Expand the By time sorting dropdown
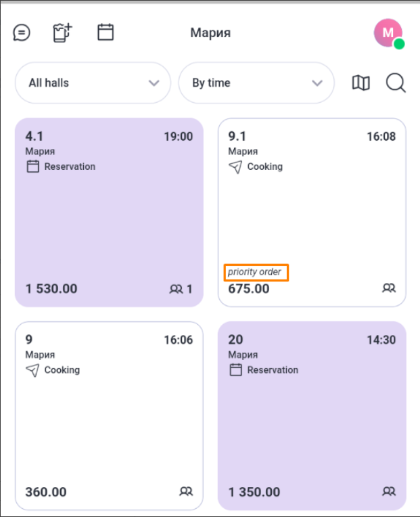Screen dimensions: 420x517 (x=256, y=83)
